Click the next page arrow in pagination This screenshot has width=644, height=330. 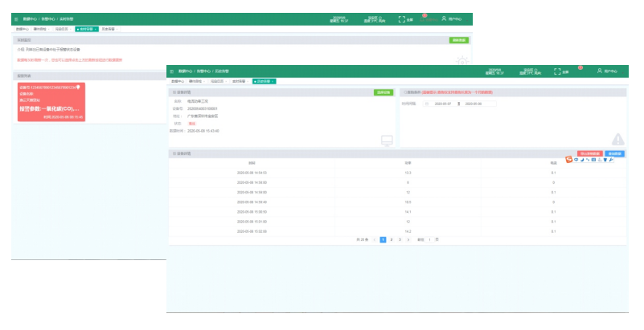click(408, 239)
